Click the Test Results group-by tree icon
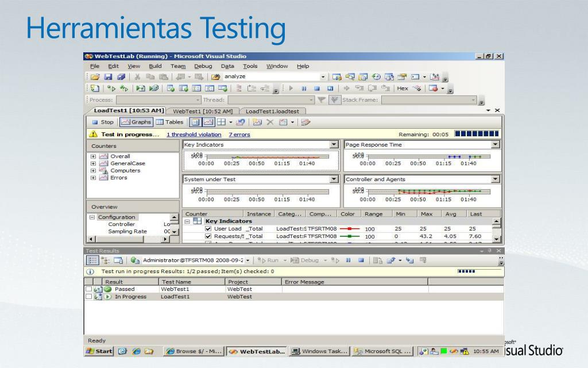The image size is (588, 368). 106,260
